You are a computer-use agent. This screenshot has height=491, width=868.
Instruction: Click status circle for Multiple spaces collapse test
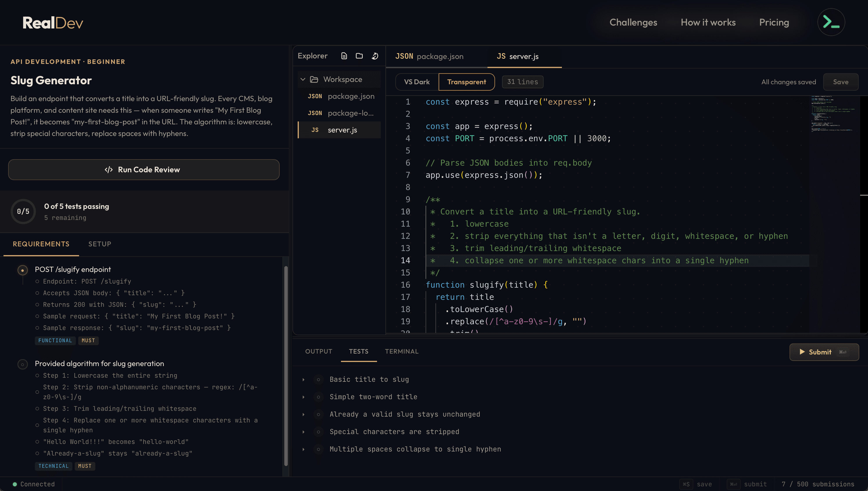[x=318, y=449]
